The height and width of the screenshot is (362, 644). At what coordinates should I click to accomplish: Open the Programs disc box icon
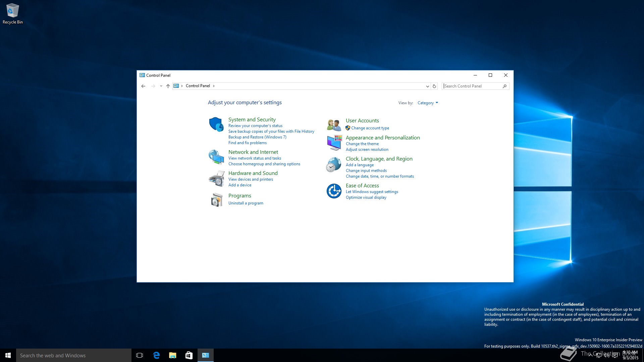tap(217, 200)
